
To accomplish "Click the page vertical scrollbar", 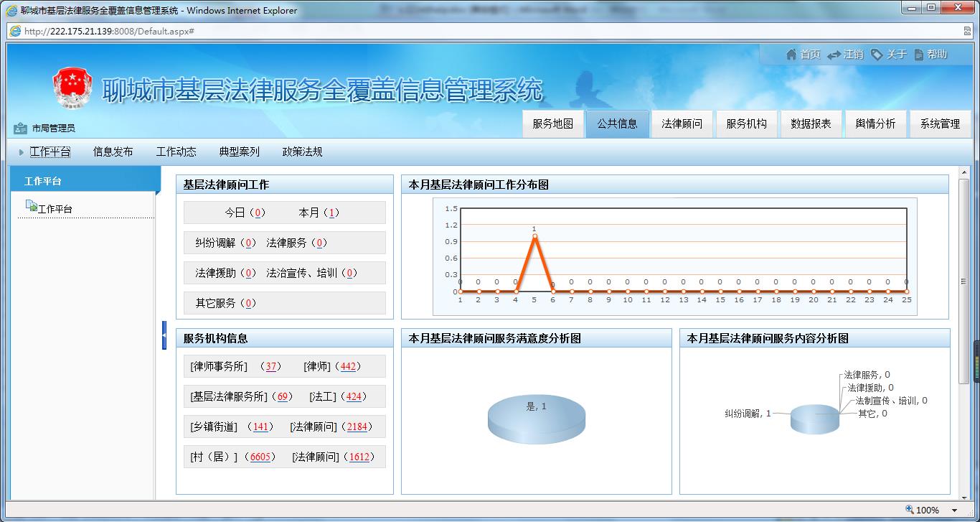I will [x=963, y=280].
